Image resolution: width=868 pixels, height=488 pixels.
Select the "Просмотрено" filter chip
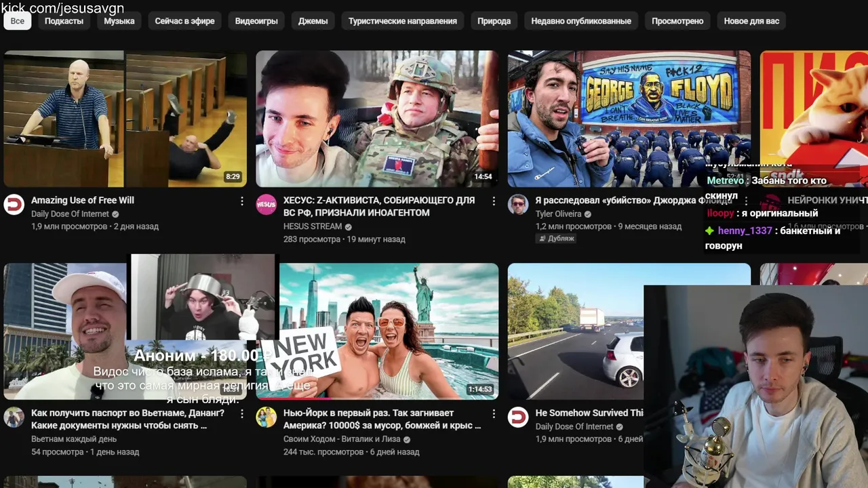pyautogui.click(x=677, y=21)
